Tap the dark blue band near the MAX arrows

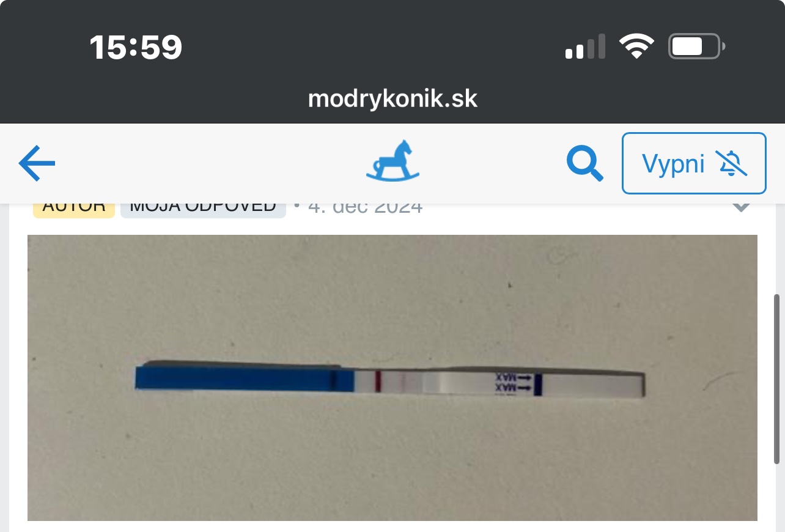click(x=538, y=385)
